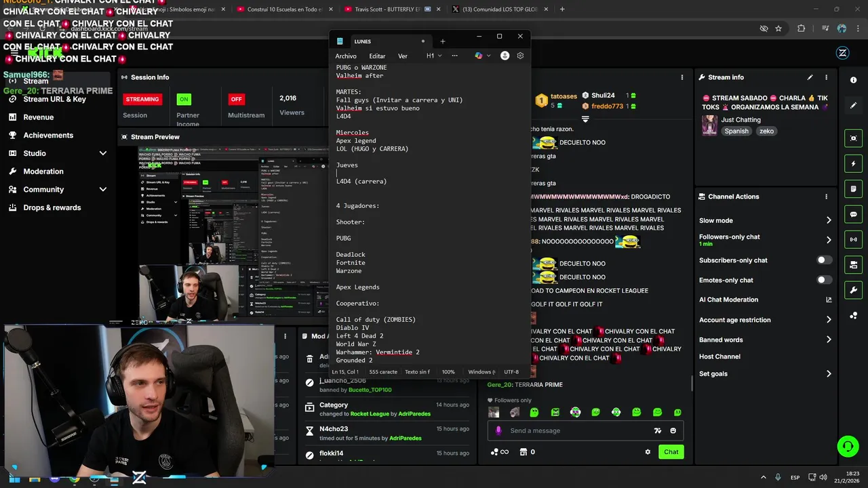Toggle Subscribers-only chat switch
868x488 pixels.
pos(824,260)
